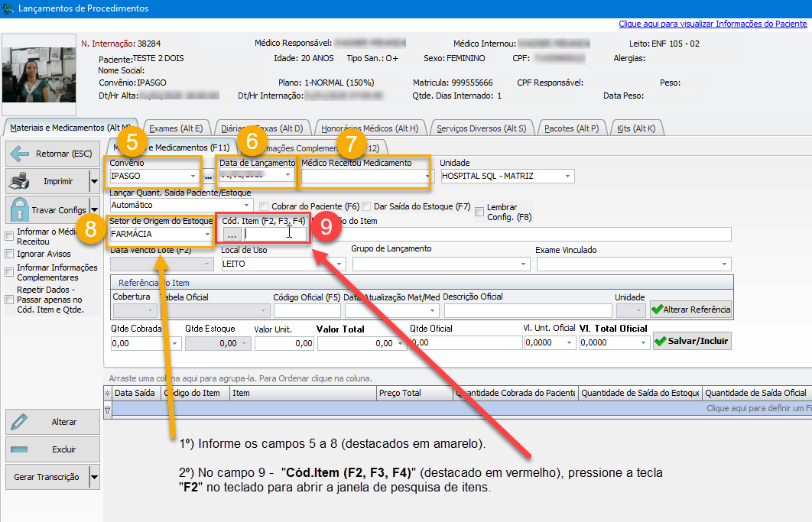Click the ellipsis button beside Cód. Item field
This screenshot has width=812, height=522.
[x=232, y=235]
